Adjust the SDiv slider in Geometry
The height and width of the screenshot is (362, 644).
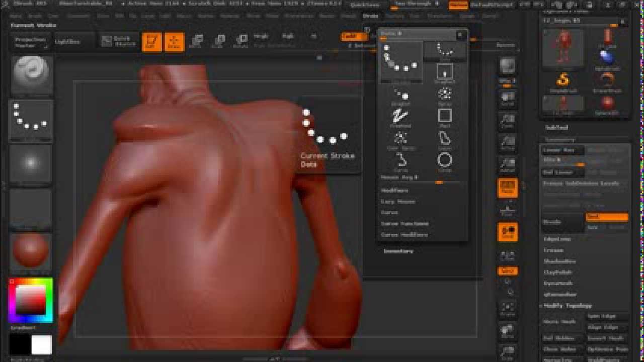click(563, 161)
